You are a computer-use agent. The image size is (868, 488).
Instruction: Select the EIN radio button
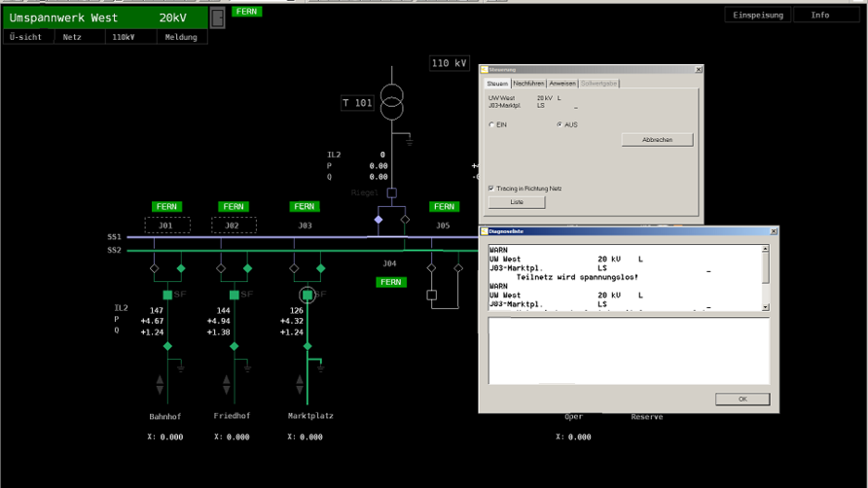coord(491,125)
